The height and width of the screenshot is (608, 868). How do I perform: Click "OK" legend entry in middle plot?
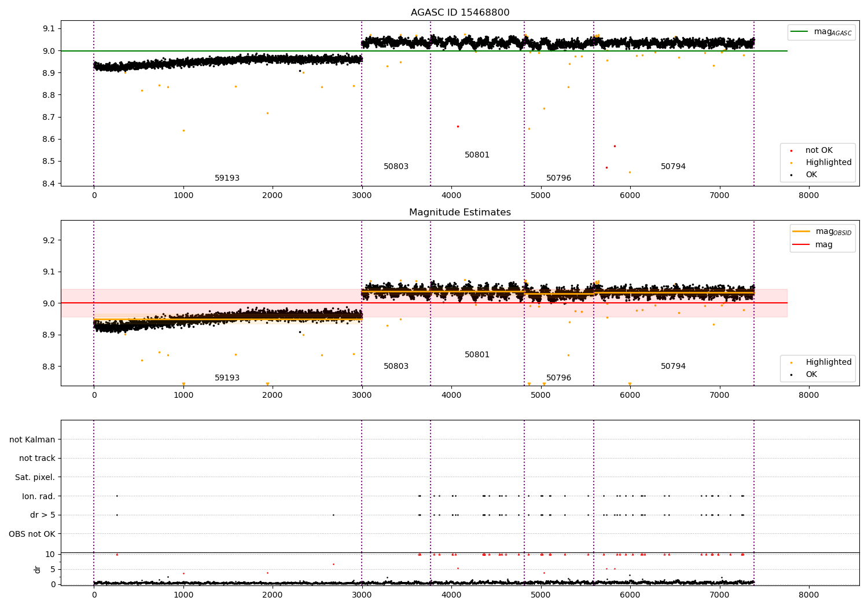coord(811,375)
